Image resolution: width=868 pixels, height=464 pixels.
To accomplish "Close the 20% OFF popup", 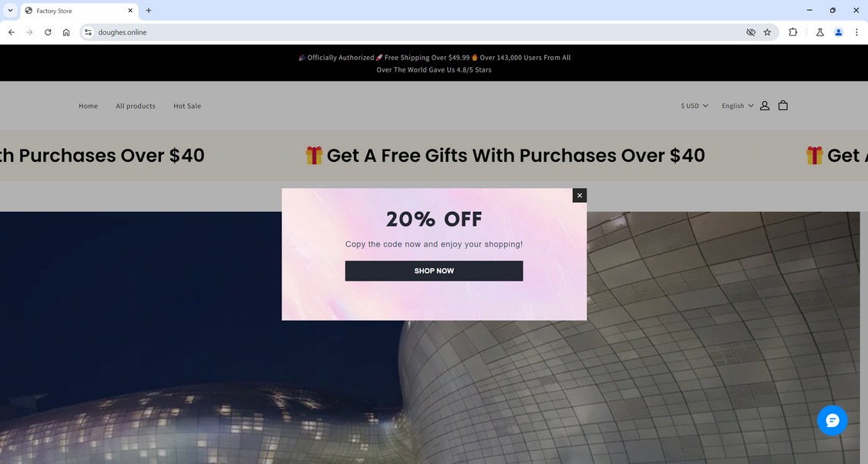I will point(579,195).
